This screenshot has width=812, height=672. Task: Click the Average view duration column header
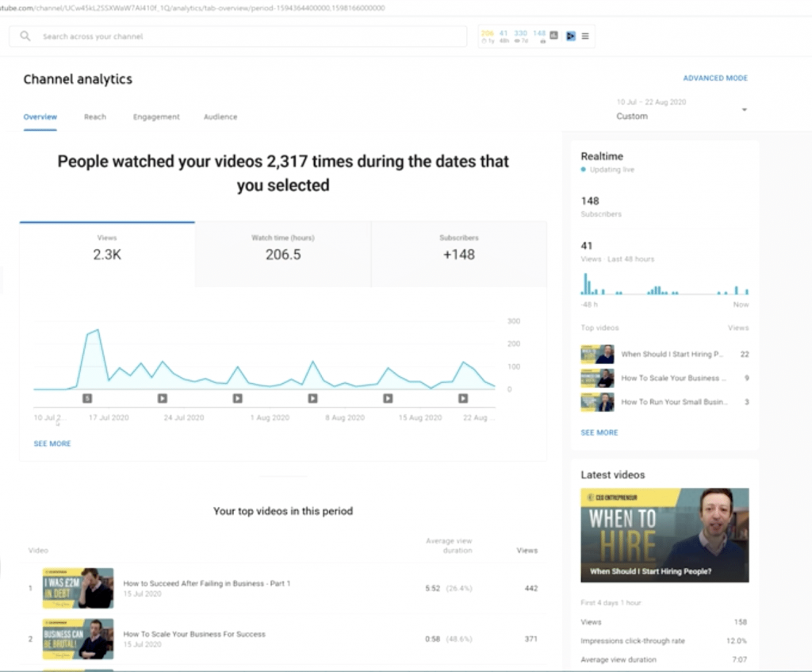pos(449,546)
